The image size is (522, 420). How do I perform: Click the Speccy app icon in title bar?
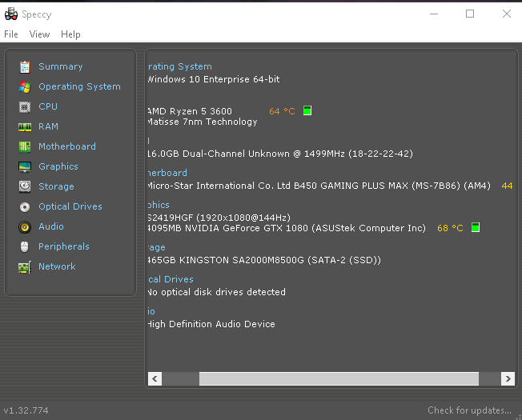tap(11, 14)
